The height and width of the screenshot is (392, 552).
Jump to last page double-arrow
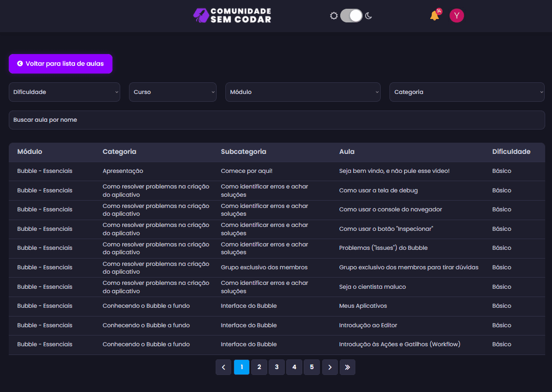click(348, 367)
